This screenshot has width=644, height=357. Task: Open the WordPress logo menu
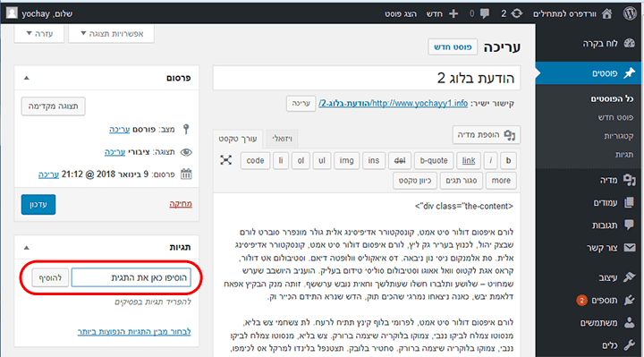pos(630,13)
